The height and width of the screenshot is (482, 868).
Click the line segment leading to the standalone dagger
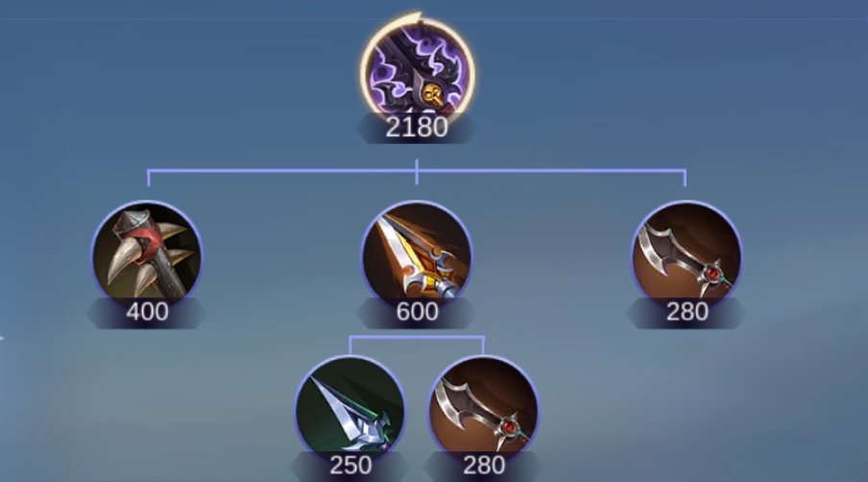686,179
